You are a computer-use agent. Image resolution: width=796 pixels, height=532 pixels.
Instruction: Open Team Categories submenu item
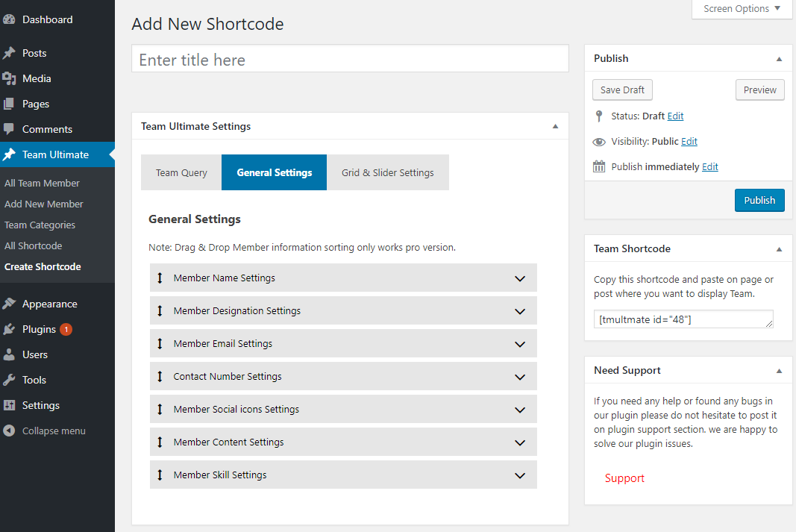point(40,225)
